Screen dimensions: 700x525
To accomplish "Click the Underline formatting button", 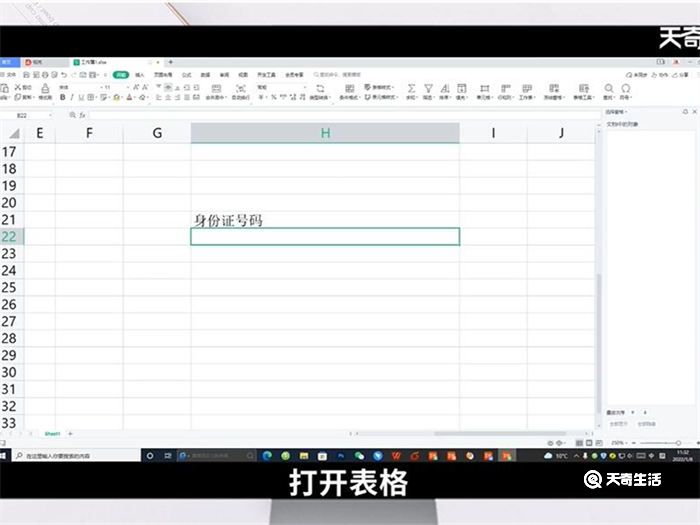I will pyautogui.click(x=81, y=97).
